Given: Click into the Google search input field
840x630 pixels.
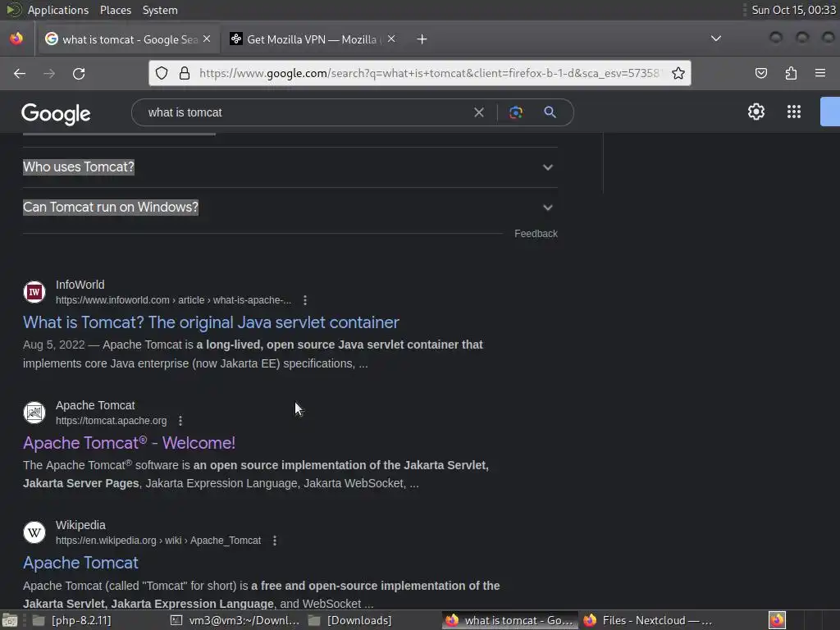Looking at the screenshot, I should [305, 112].
